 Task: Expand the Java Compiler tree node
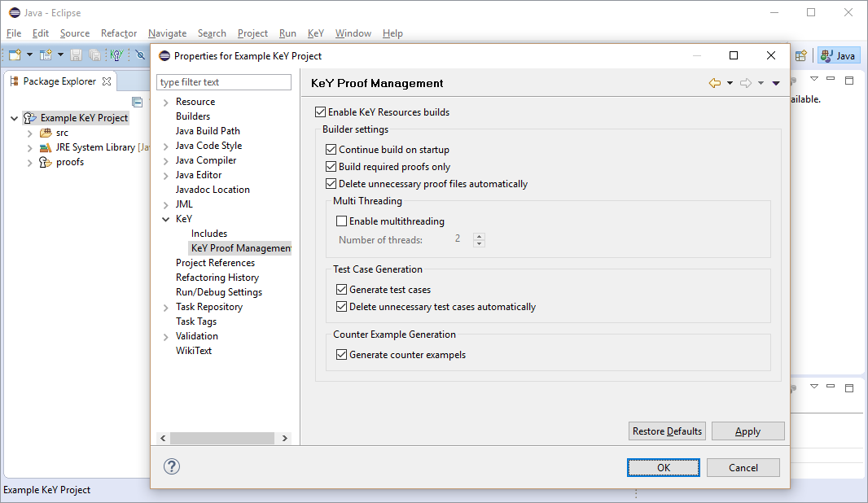(x=166, y=160)
